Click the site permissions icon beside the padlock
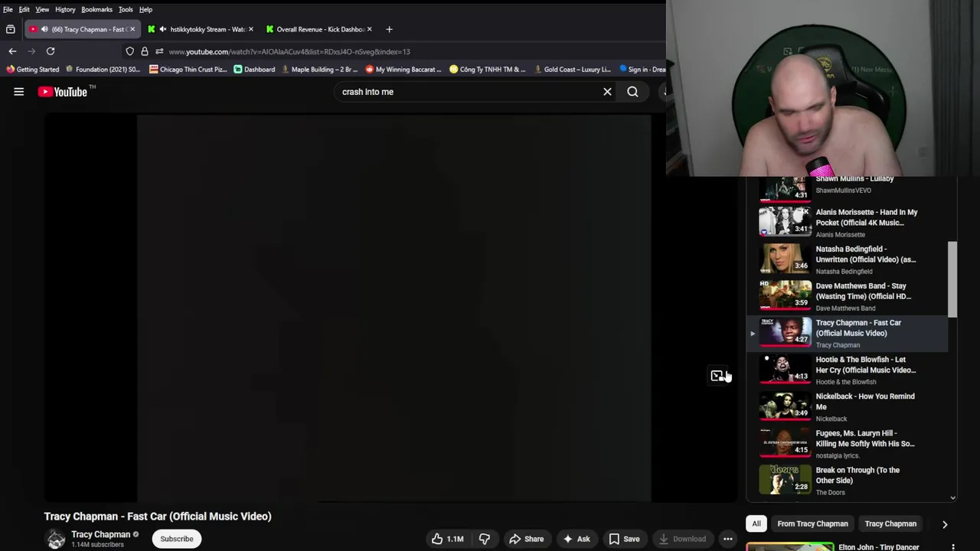This screenshot has height=551, width=980. click(159, 51)
